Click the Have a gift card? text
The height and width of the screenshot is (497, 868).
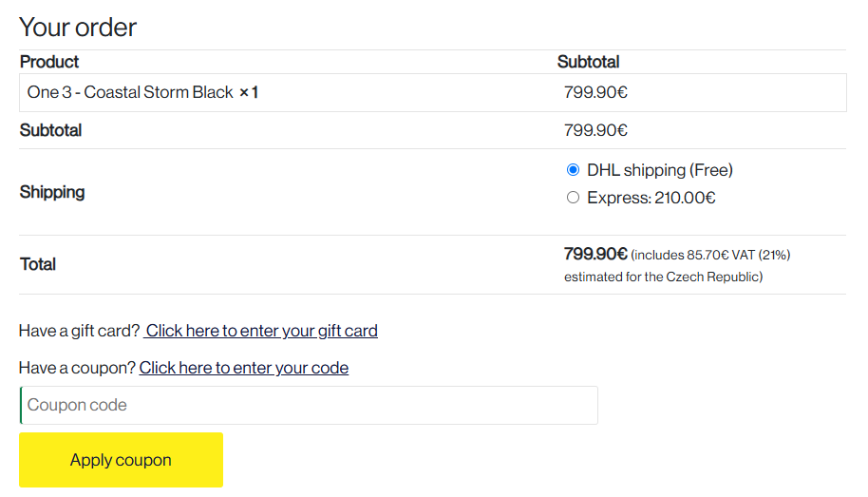[80, 331]
